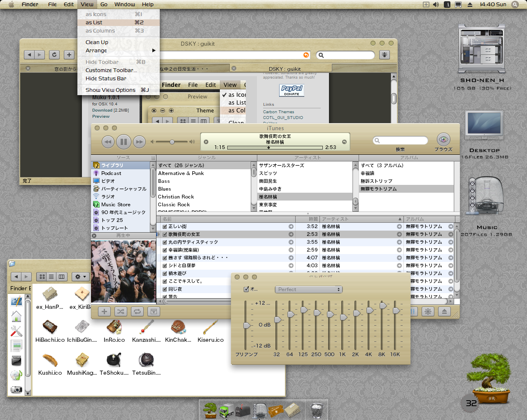This screenshot has width=527, height=420.
Task: Uncheck the song 丸の内サディスティック
Action: click(165, 242)
